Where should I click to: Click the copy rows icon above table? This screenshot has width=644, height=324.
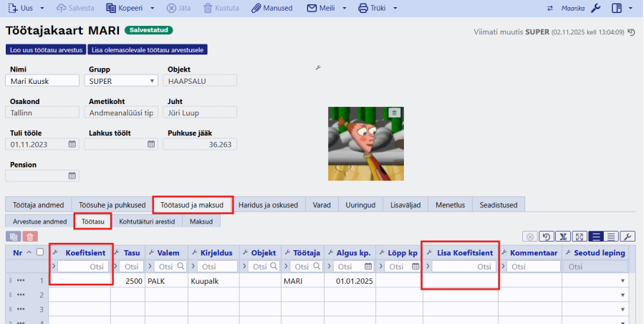point(12,237)
